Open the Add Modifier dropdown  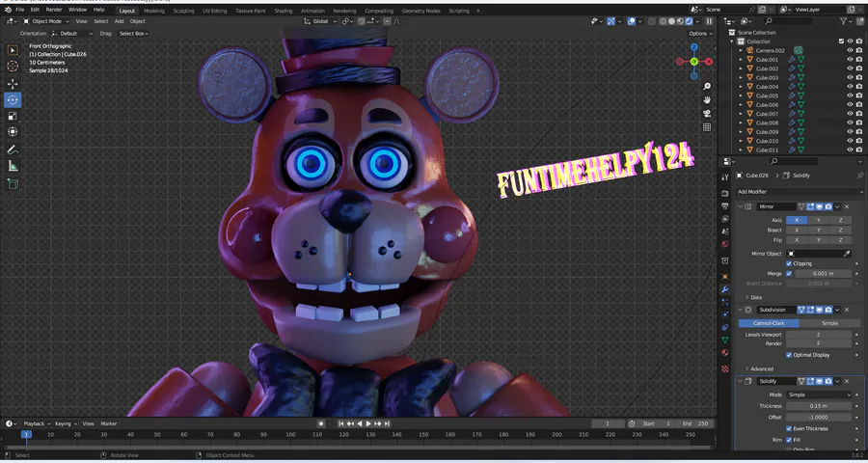coord(800,192)
